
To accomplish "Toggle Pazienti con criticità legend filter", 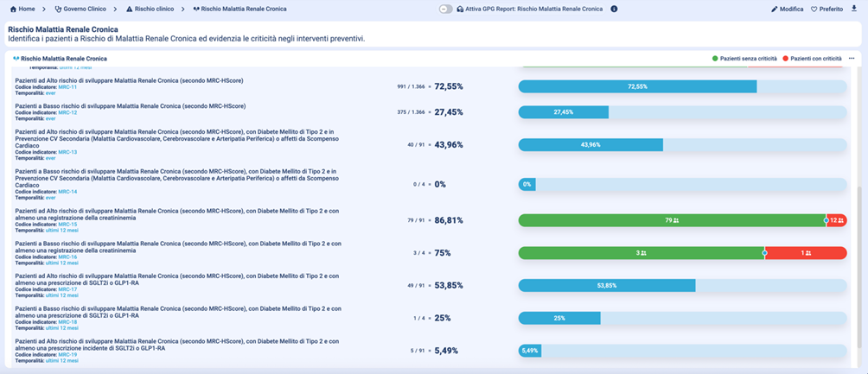I will point(812,58).
